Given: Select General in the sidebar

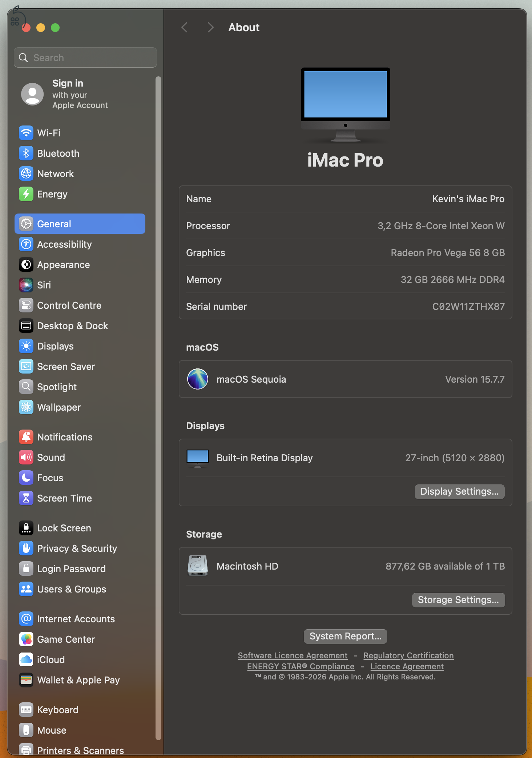Looking at the screenshot, I should point(80,224).
